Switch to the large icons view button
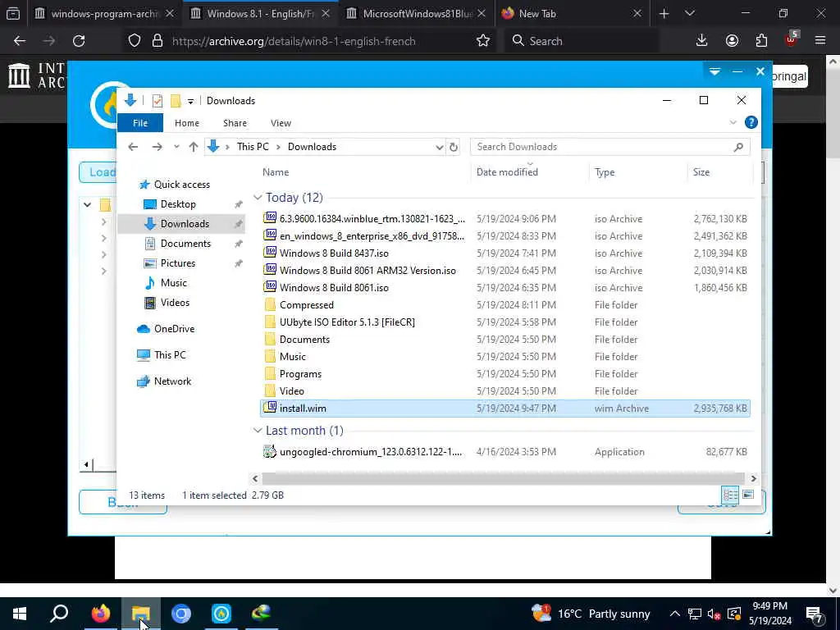 click(748, 495)
